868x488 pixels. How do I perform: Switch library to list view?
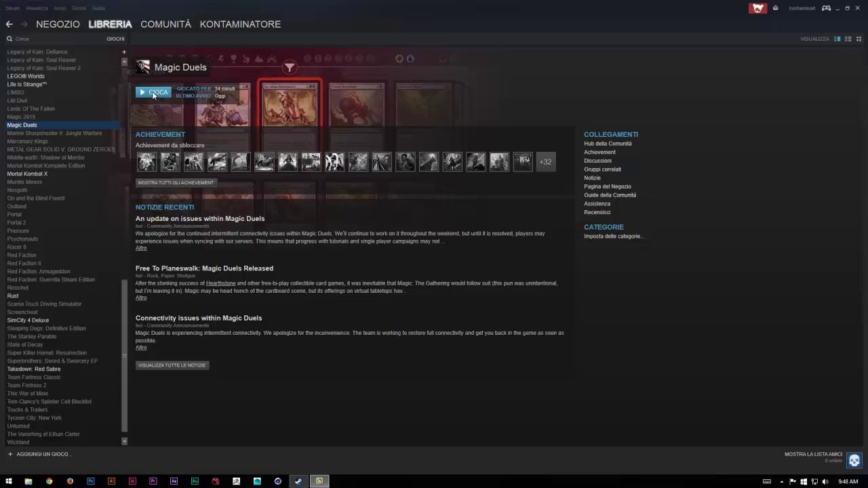(848, 39)
